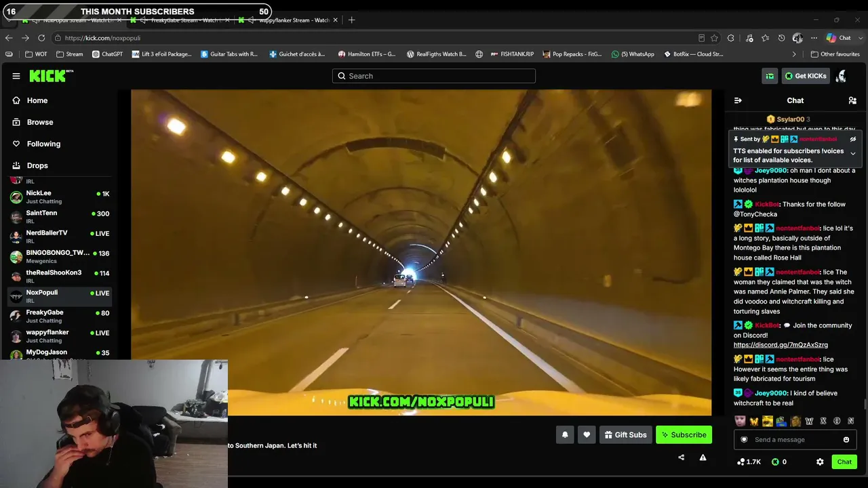The height and width of the screenshot is (488, 868).
Task: Open chat settings gear
Action: coord(820,462)
